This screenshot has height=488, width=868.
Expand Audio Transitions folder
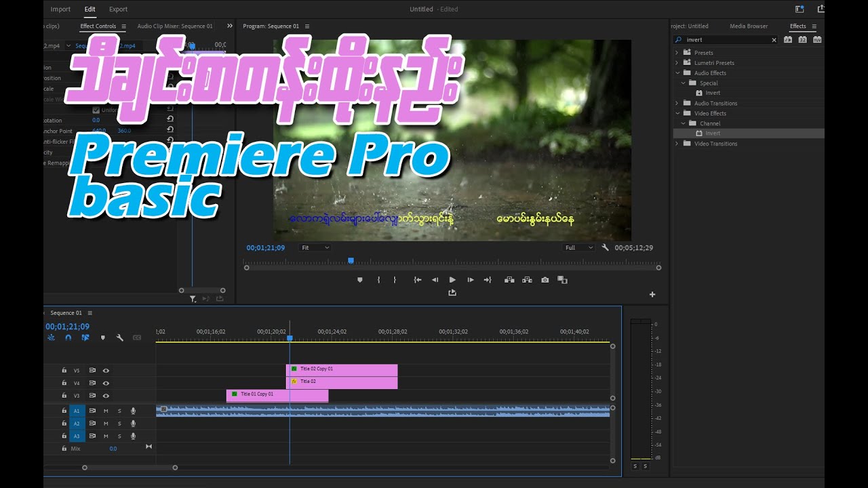pos(677,103)
